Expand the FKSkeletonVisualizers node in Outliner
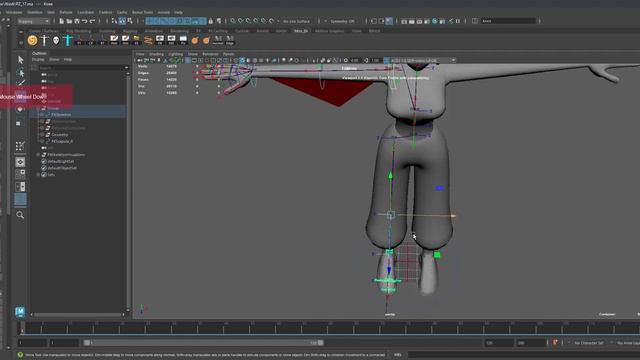 click(38, 155)
